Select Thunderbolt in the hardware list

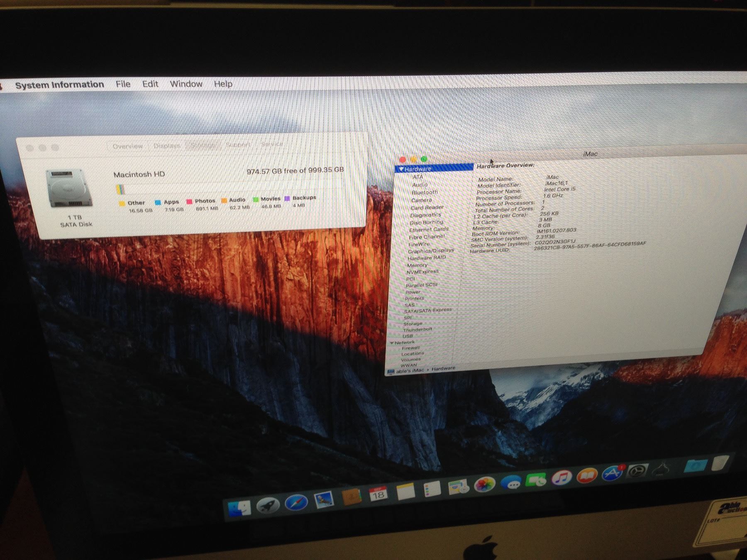(417, 329)
